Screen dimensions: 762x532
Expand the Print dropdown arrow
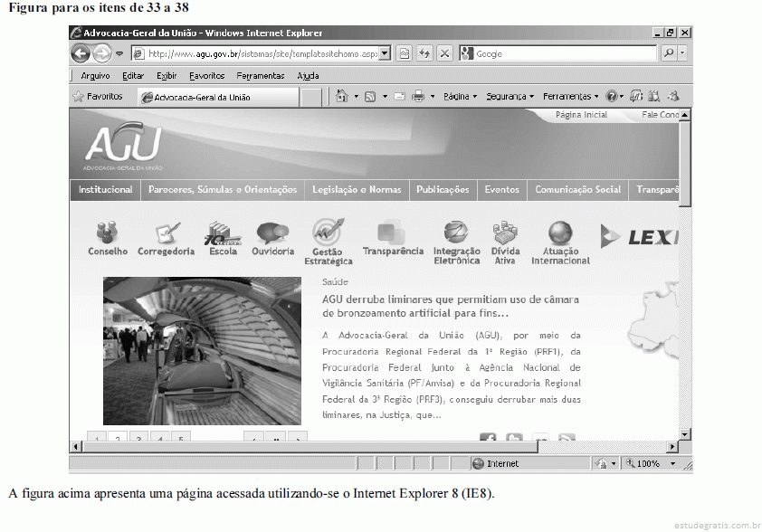pos(432,97)
